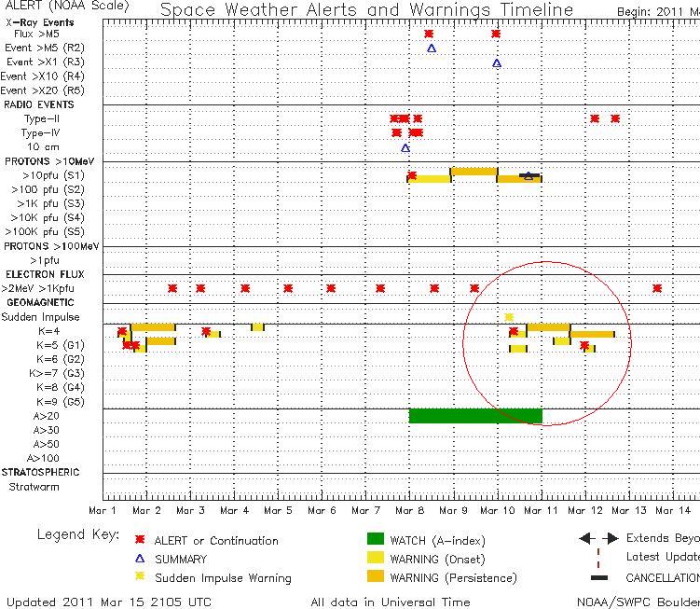Click the K=5 (G1) alert marker on Mar 12
This screenshot has width=700, height=609.
tap(584, 345)
